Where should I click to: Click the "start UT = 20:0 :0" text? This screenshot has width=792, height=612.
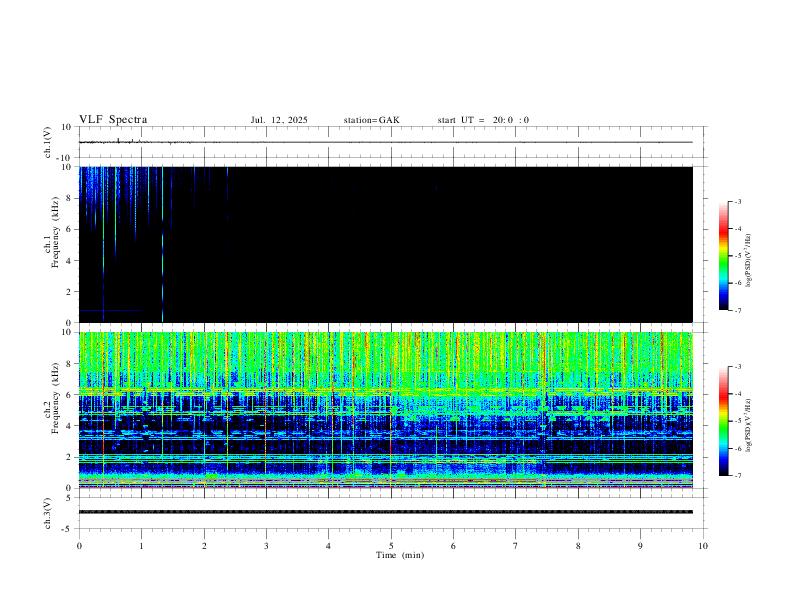point(483,120)
